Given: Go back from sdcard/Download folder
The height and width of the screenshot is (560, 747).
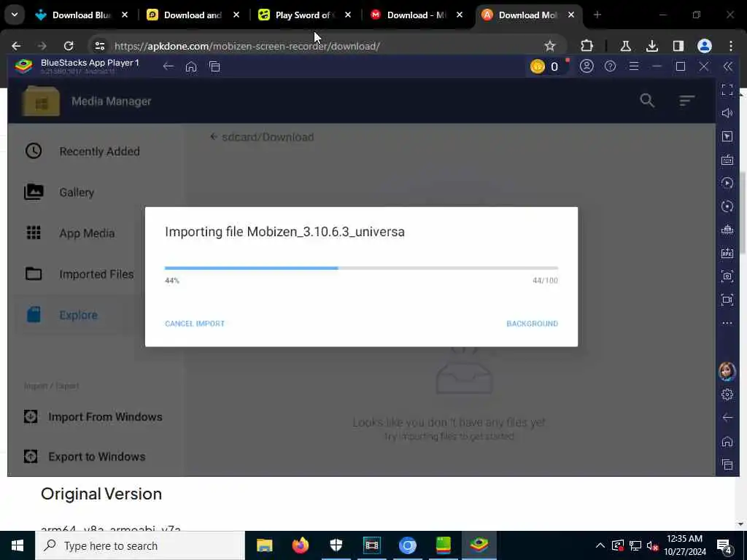Looking at the screenshot, I should [214, 136].
